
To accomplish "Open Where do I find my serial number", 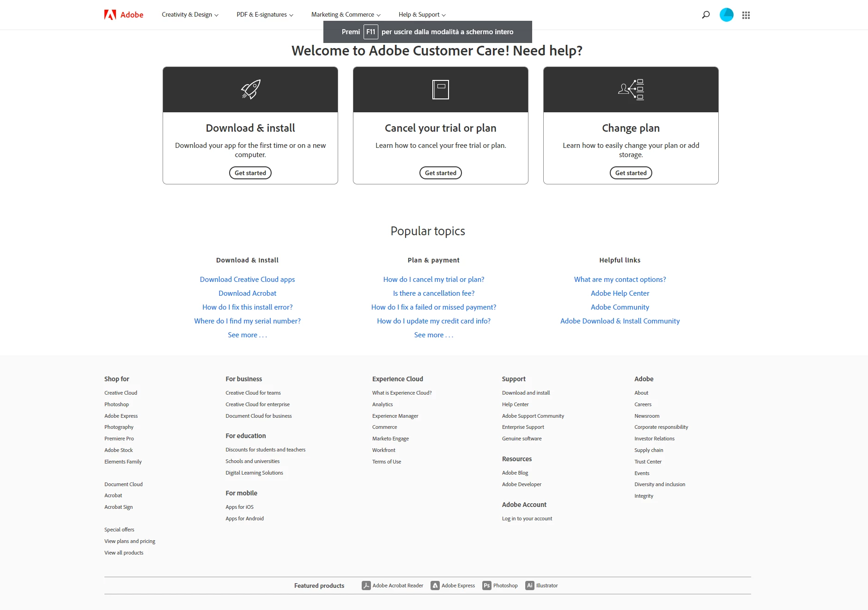I will (247, 321).
